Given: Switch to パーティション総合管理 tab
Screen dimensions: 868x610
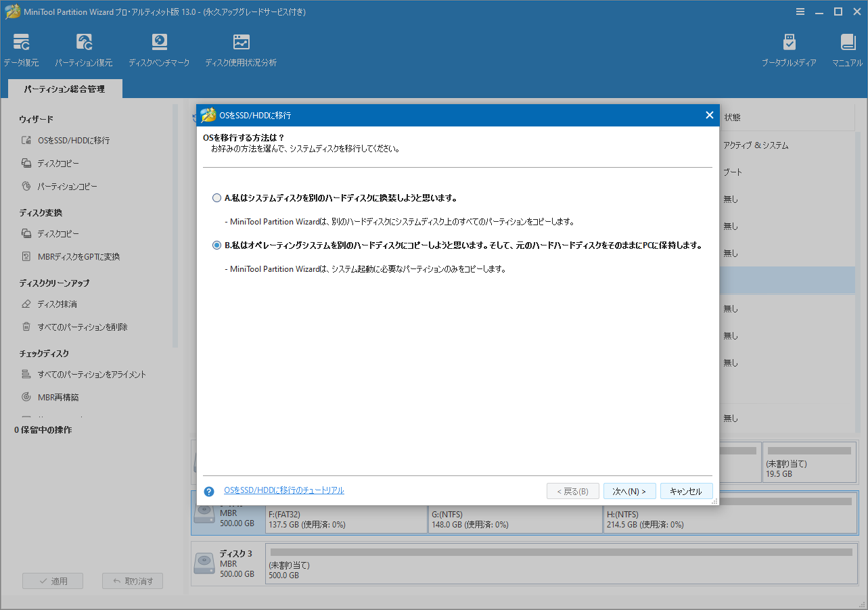Looking at the screenshot, I should 64,89.
